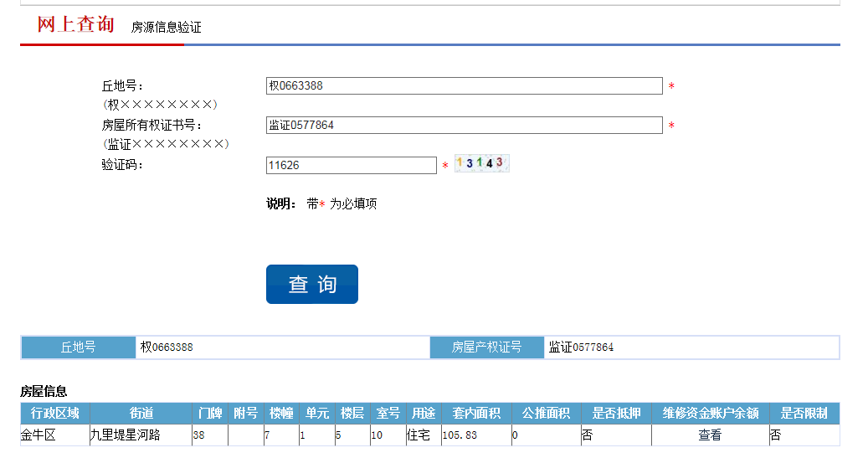Select the 套内面积 column header
Viewport: 868px width, 458px height.
click(x=476, y=414)
